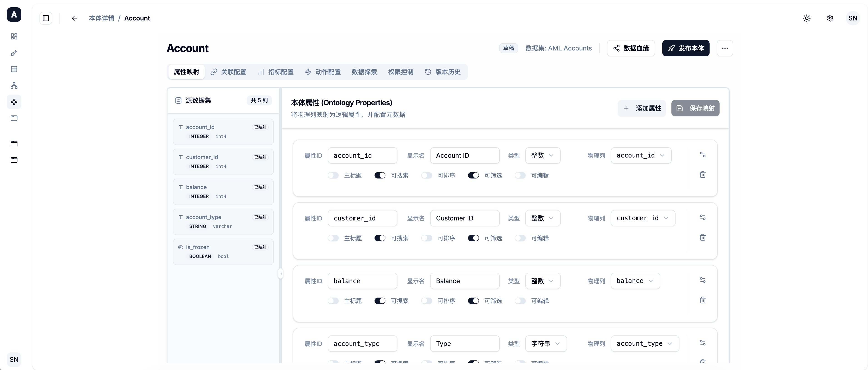Edit the Type display name field
The image size is (868, 370).
pos(465,344)
